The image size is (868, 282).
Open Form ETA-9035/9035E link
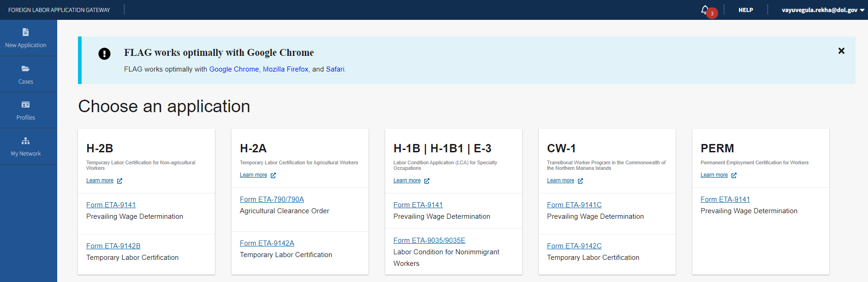pos(429,240)
